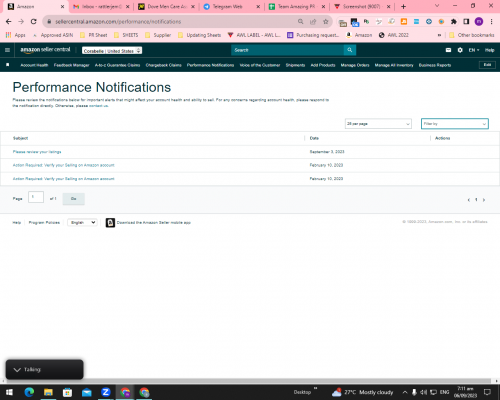Open Feedback Manager in nav bar

pyautogui.click(x=72, y=65)
